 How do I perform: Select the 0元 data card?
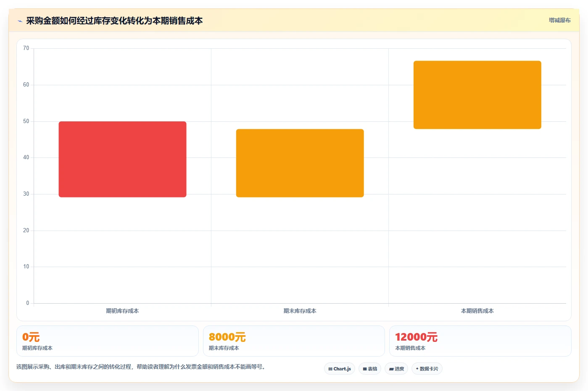click(107, 341)
